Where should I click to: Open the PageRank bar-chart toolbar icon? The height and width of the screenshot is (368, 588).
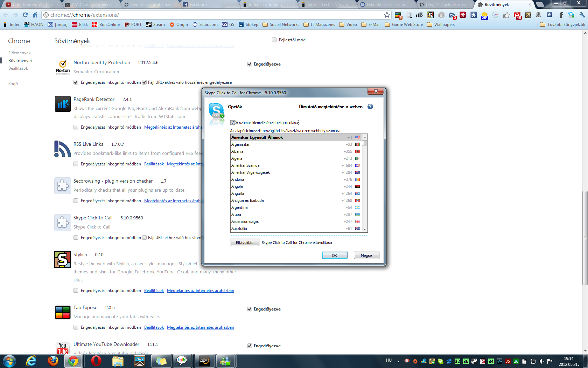click(x=419, y=15)
